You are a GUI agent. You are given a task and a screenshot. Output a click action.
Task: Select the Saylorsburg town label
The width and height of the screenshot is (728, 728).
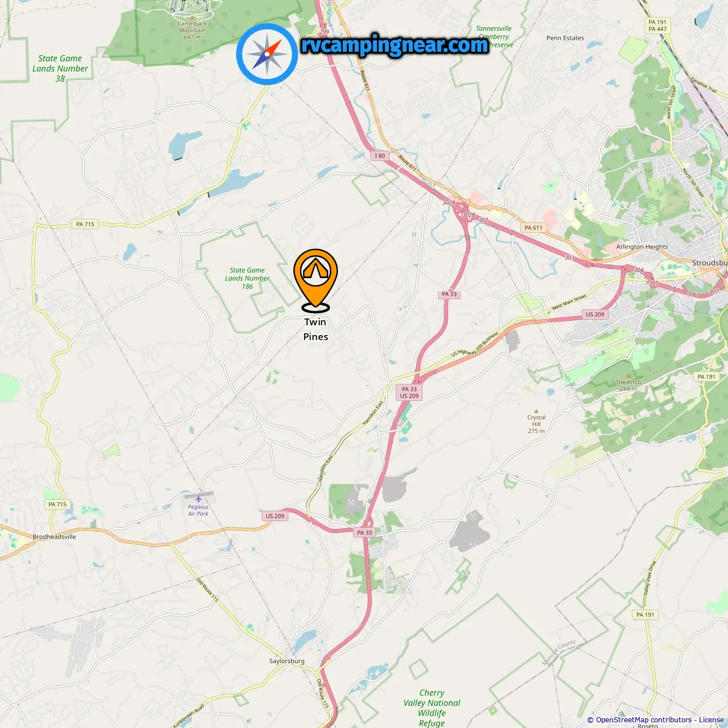coord(287,661)
